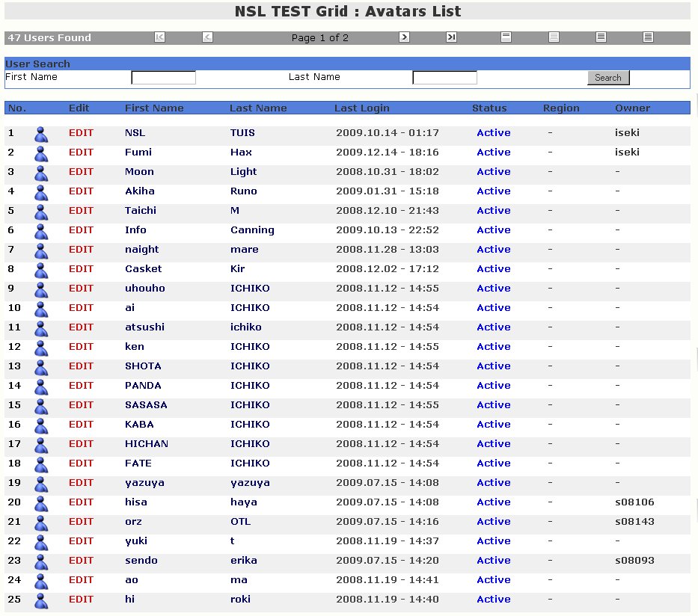698x616 pixels.
Task: Click the Active status in row 18
Action: pos(493,463)
